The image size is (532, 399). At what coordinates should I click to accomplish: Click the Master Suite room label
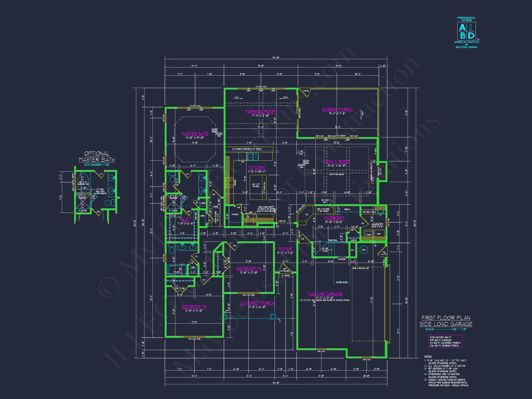tap(195, 134)
